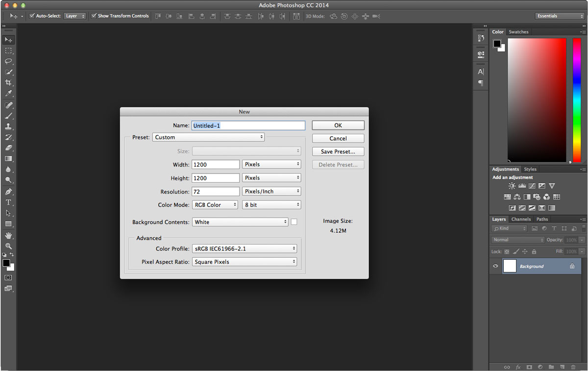Select the Spot Healing Brush tool
The height and width of the screenshot is (371, 588).
tap(8, 105)
